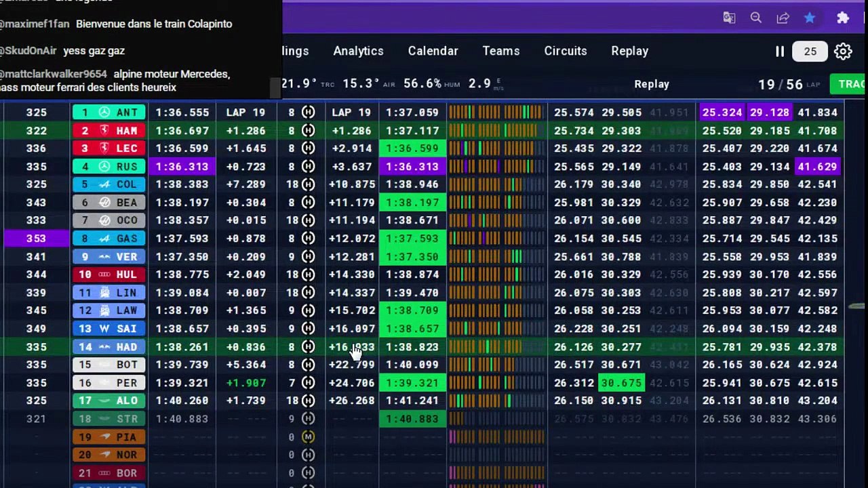The image size is (868, 488).
Task: Navigate to the Circuits page
Action: click(x=566, y=51)
